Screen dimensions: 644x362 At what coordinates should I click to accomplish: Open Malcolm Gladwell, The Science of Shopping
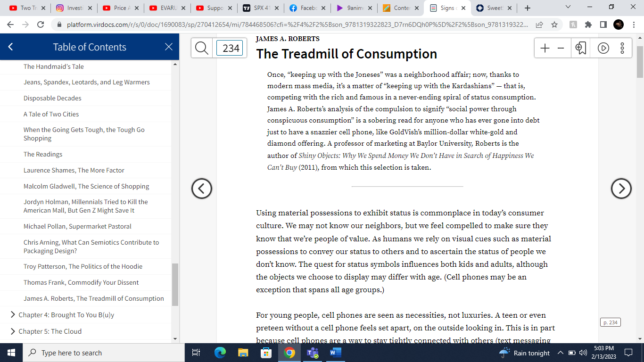86,186
